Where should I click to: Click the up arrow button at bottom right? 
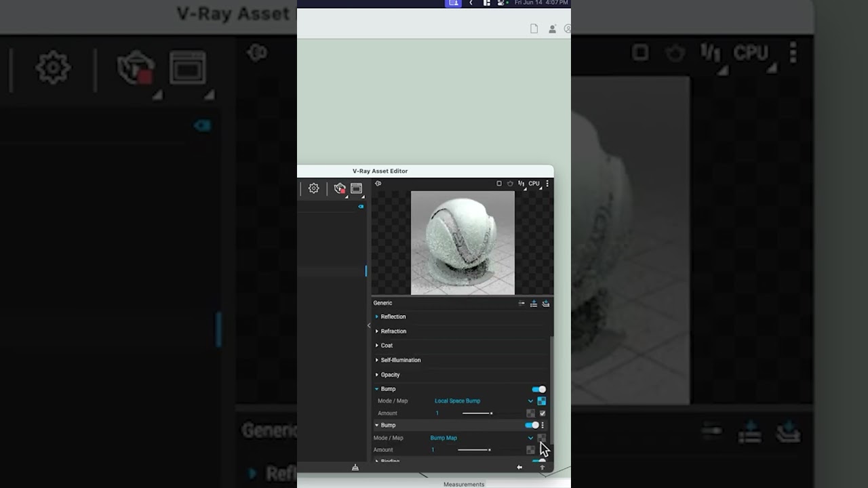pos(542,467)
